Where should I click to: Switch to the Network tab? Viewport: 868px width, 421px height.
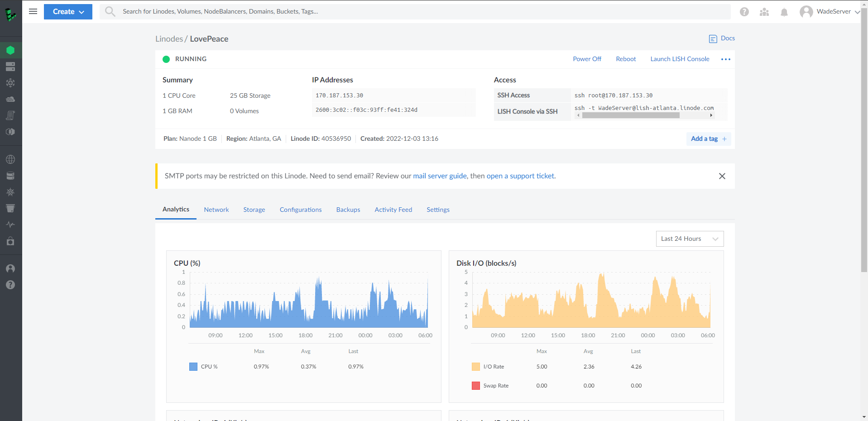coord(216,210)
